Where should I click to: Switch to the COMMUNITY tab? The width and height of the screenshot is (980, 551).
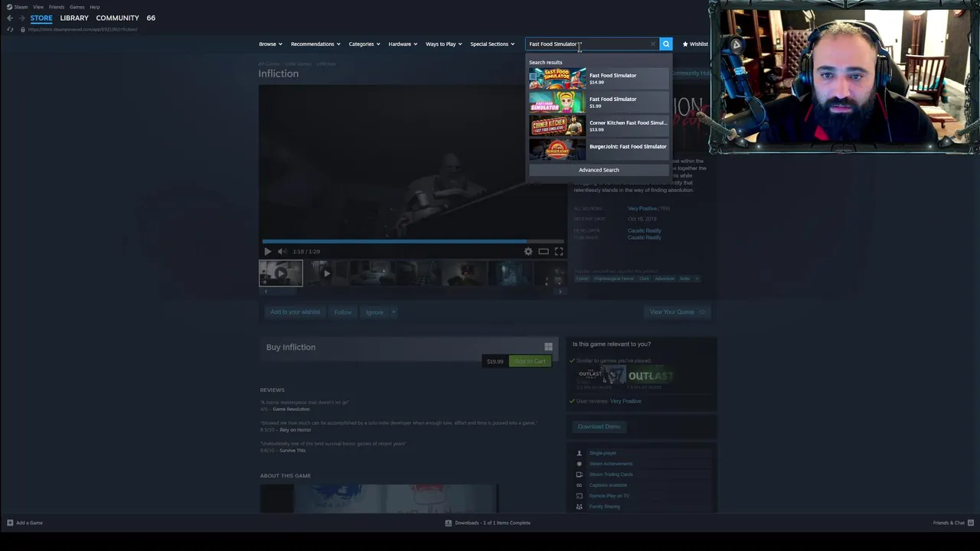(117, 18)
